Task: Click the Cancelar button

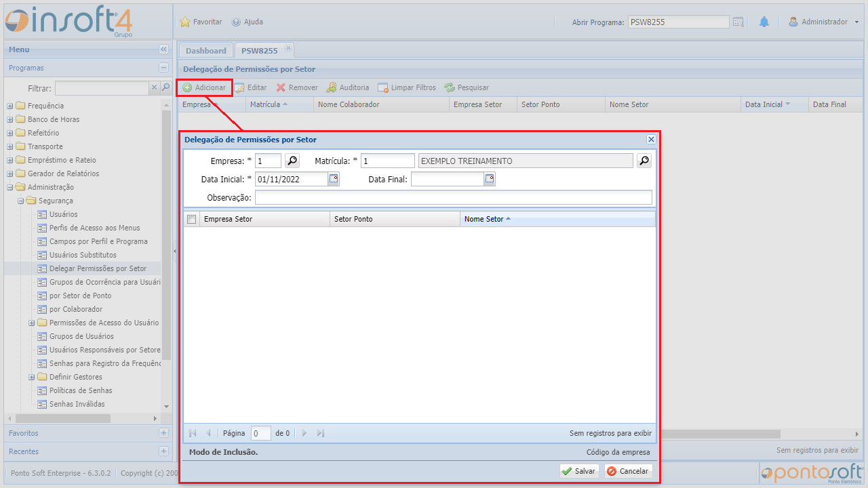Action: pos(628,471)
